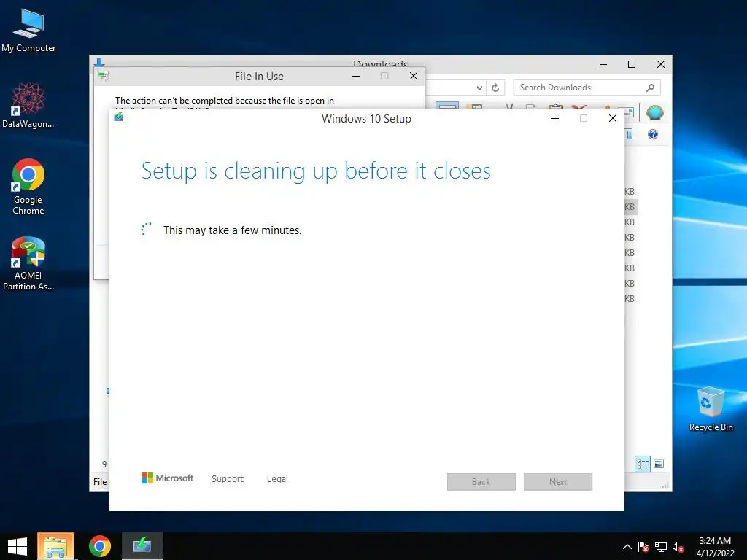Open the Action Center flag icon
This screenshot has height=560, width=747.
click(x=643, y=547)
